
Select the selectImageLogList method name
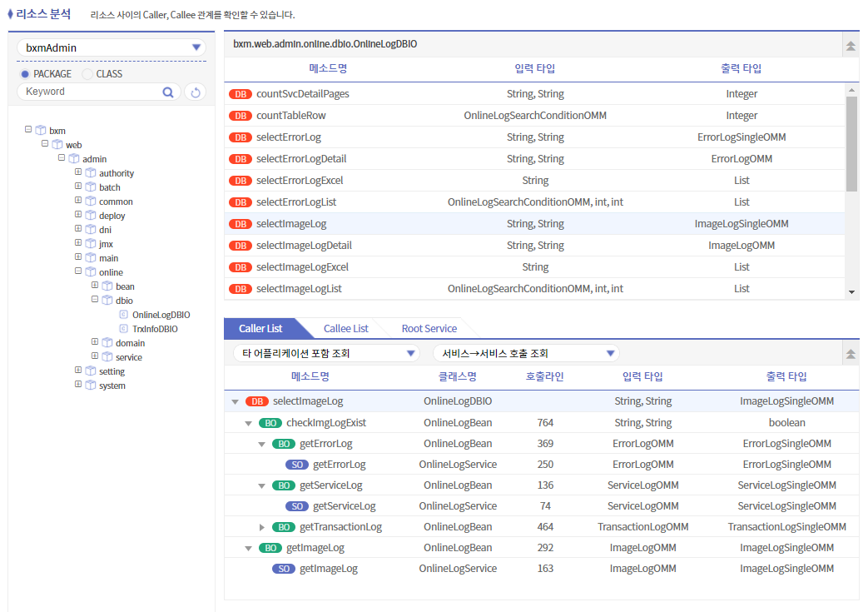tap(299, 289)
